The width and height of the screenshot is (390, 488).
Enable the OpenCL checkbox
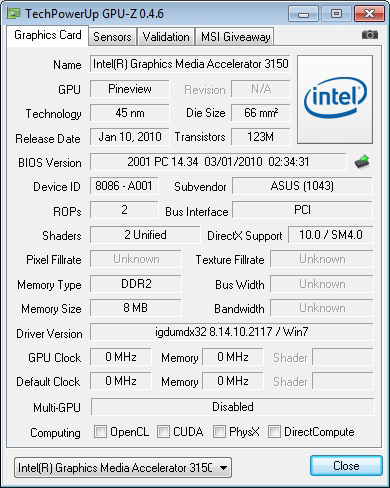[x=100, y=431]
